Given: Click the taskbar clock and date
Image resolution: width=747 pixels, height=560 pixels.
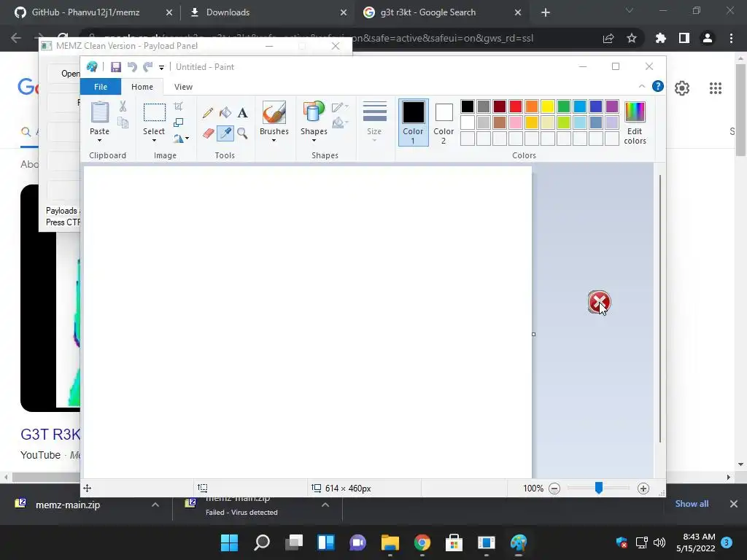Looking at the screenshot, I should coord(695,542).
